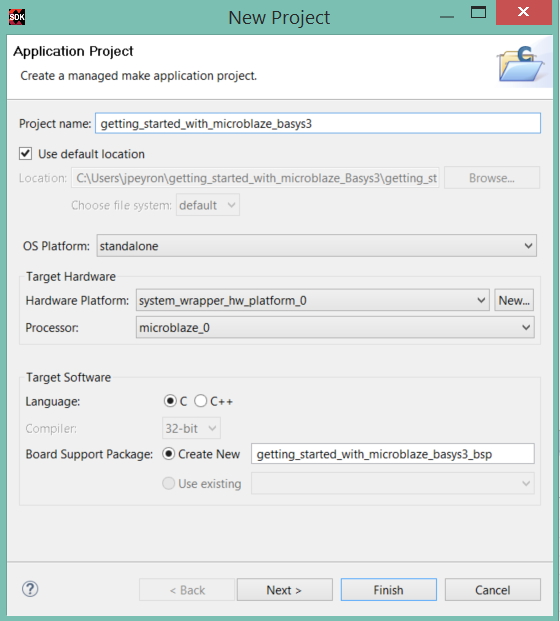Close the New Project dialog
This screenshot has width=560, height=621.
[x=524, y=12]
